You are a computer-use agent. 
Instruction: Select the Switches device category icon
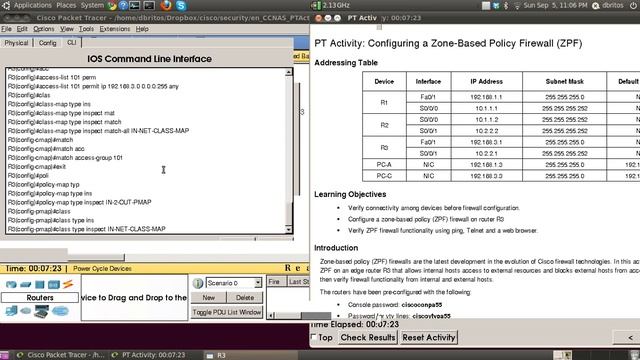coord(25,284)
